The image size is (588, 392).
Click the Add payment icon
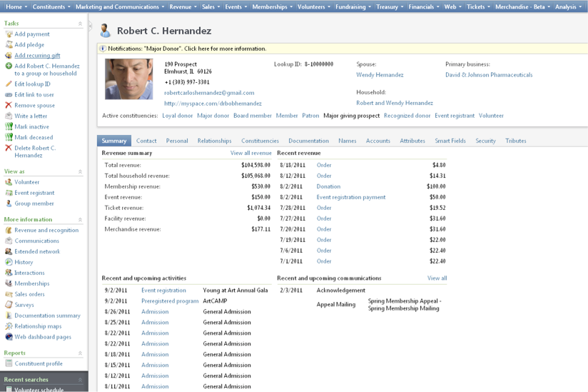(9, 34)
